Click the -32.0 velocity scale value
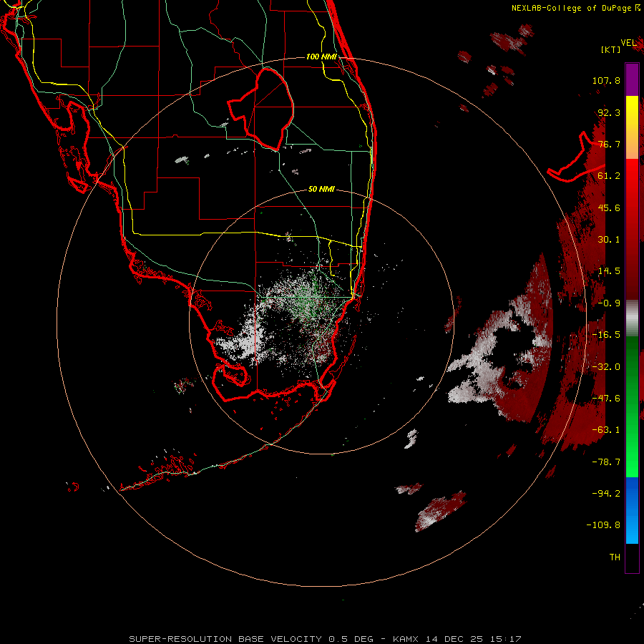This screenshot has width=644, height=644. (x=606, y=367)
